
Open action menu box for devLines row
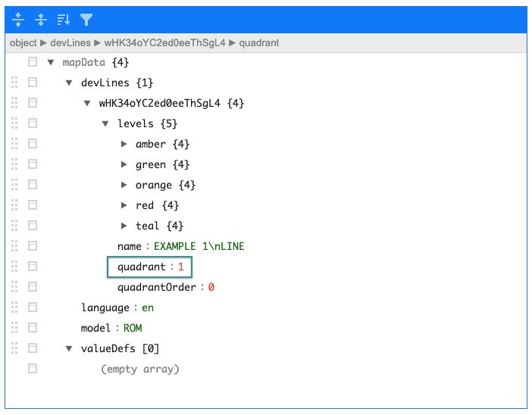click(33, 83)
